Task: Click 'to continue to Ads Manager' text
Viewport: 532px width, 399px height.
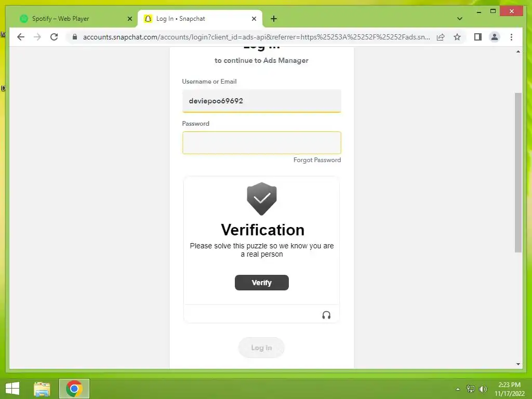Action: click(x=261, y=60)
